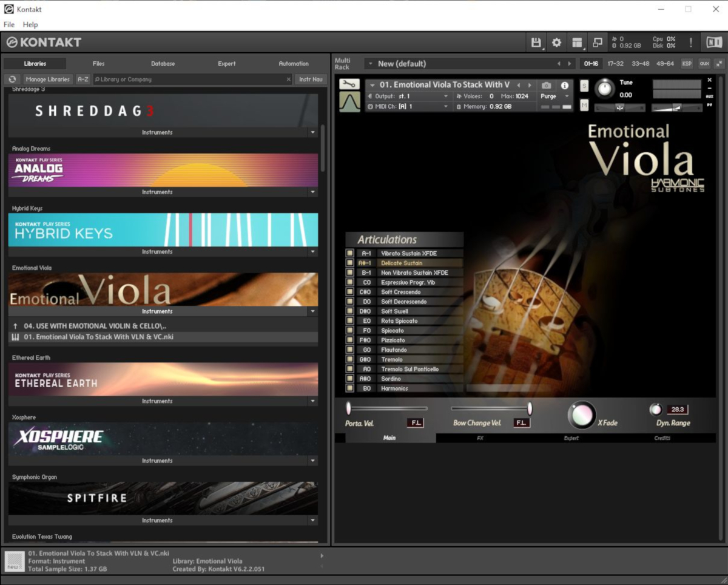Open Kontakt options gear icon
This screenshot has height=585, width=728.
[556, 42]
